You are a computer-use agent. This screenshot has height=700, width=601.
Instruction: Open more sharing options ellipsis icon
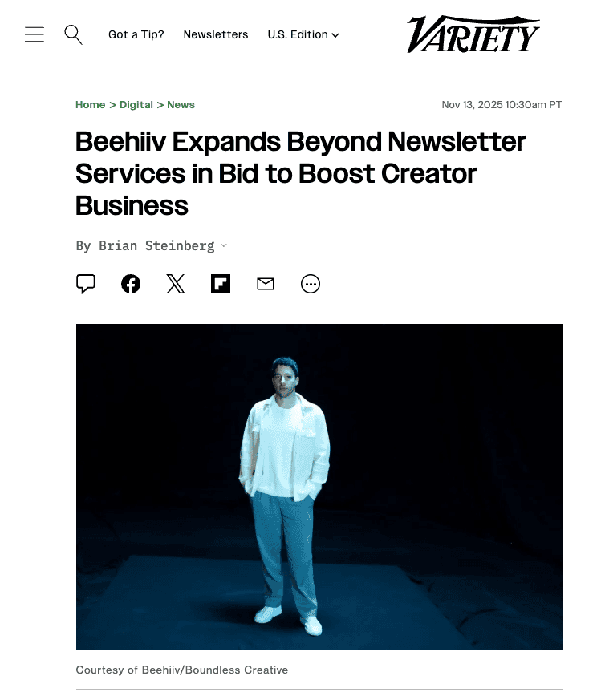[x=311, y=284]
